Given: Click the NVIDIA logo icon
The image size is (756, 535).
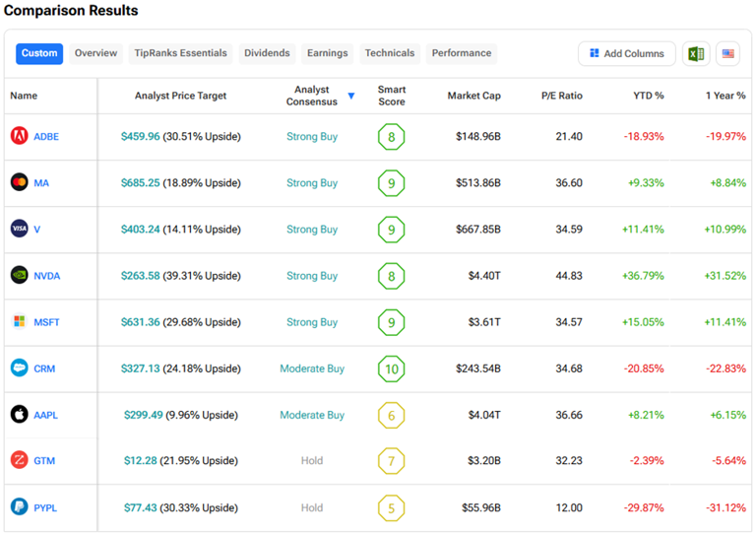Looking at the screenshot, I should coord(19,275).
